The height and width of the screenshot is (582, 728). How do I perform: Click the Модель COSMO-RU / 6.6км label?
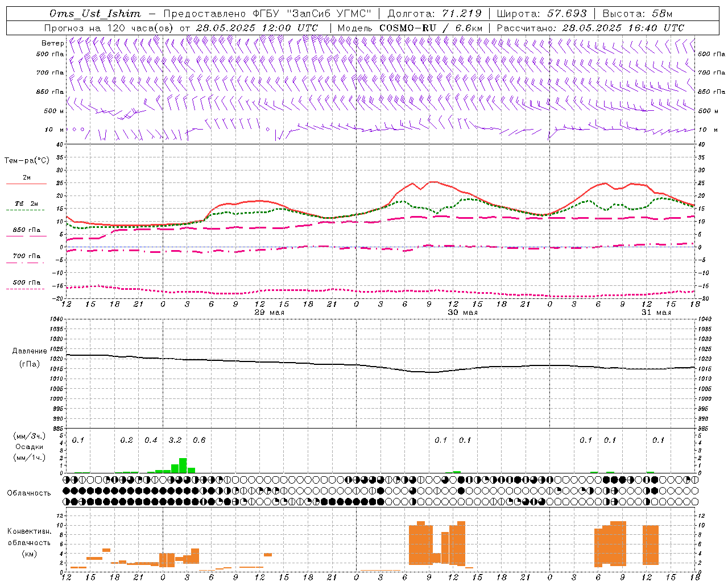[x=410, y=28]
